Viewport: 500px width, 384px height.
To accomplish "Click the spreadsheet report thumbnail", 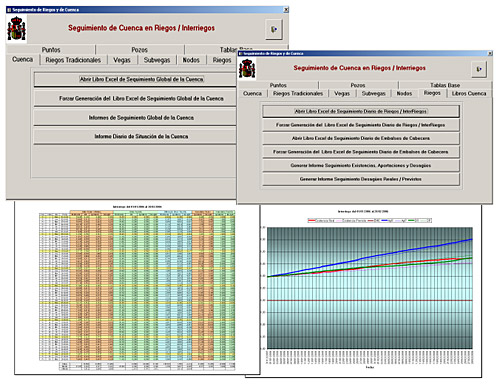I will 137,287.
